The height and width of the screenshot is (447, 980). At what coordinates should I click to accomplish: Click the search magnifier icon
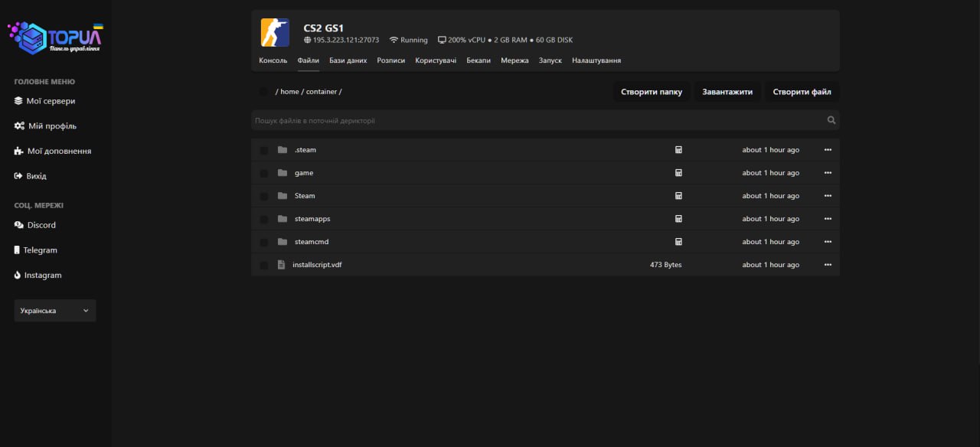click(831, 120)
